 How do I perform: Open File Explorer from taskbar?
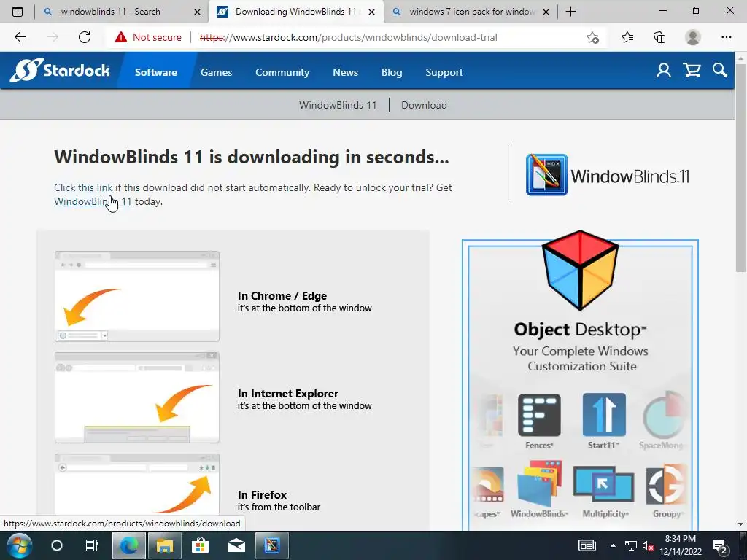click(164, 545)
